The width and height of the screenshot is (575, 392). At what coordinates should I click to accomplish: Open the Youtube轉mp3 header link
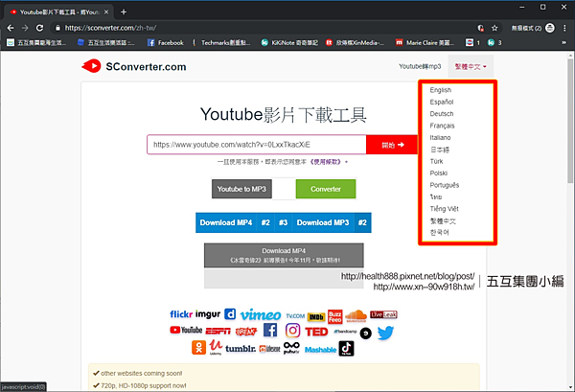(x=420, y=66)
